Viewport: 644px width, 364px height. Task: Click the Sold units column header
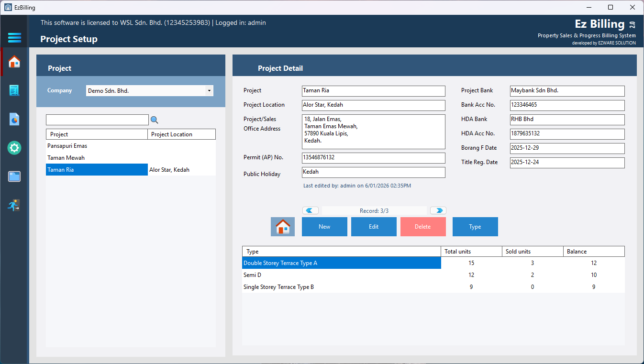coord(533,252)
